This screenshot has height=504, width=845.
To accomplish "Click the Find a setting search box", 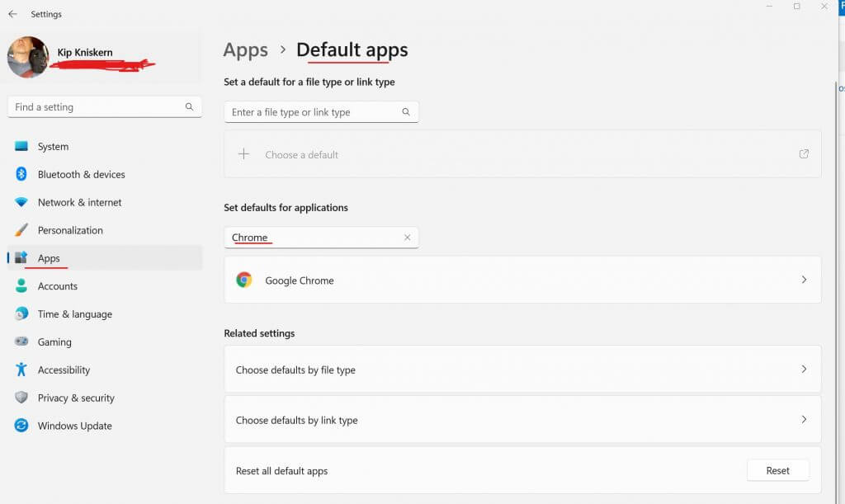I will click(x=95, y=107).
